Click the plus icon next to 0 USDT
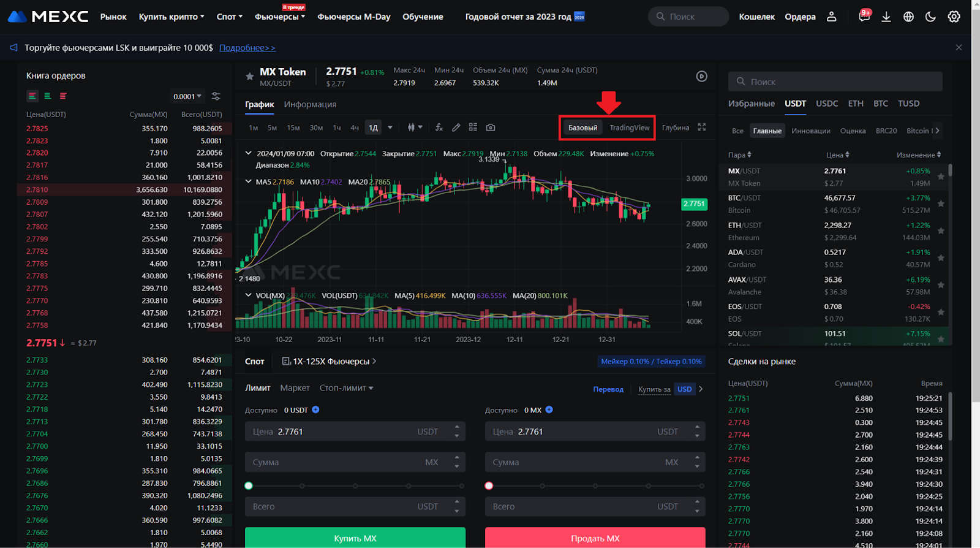This screenshot has height=548, width=980. click(x=315, y=409)
